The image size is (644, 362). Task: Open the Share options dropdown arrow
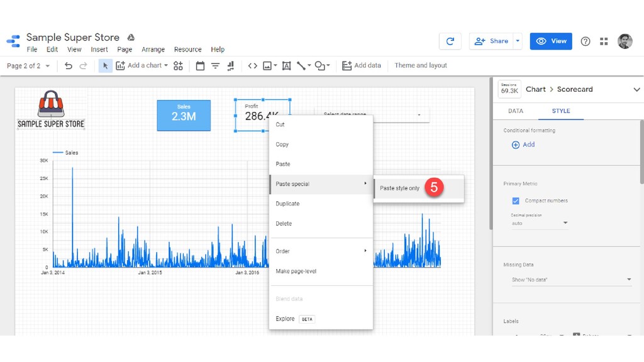[518, 41]
